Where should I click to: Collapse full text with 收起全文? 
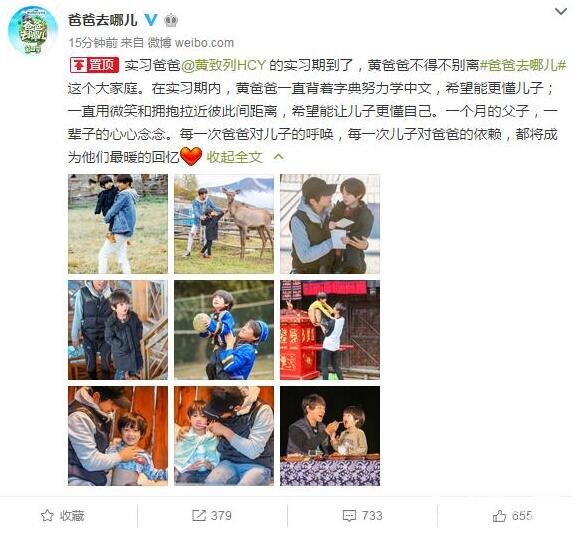click(x=234, y=157)
